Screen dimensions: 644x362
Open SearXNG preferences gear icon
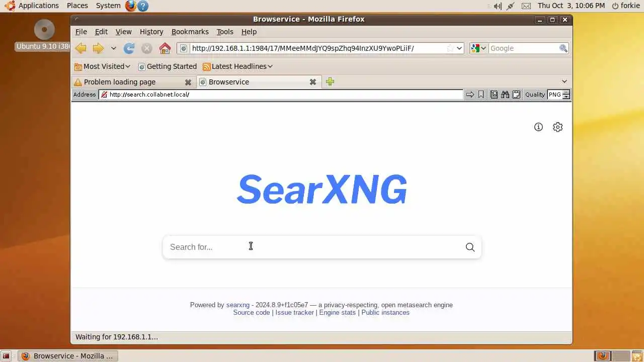(x=557, y=127)
